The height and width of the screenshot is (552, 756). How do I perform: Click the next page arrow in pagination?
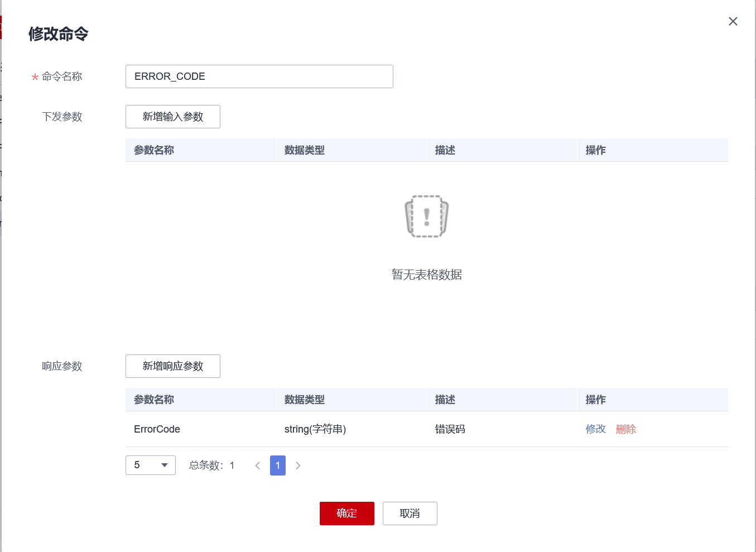click(298, 465)
